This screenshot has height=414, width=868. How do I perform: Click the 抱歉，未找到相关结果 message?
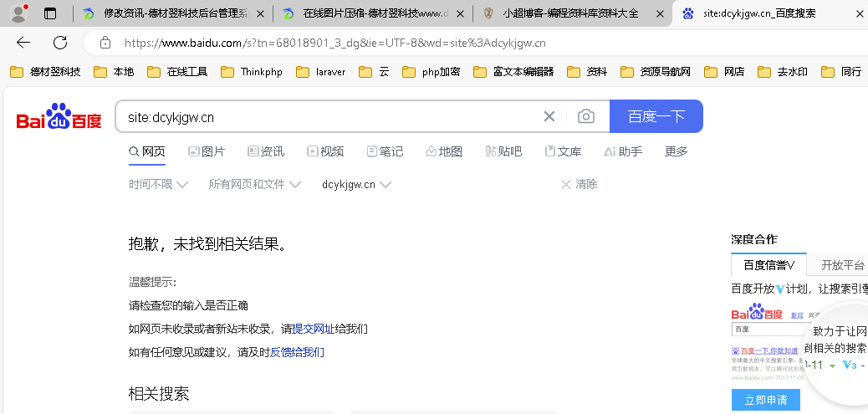208,243
